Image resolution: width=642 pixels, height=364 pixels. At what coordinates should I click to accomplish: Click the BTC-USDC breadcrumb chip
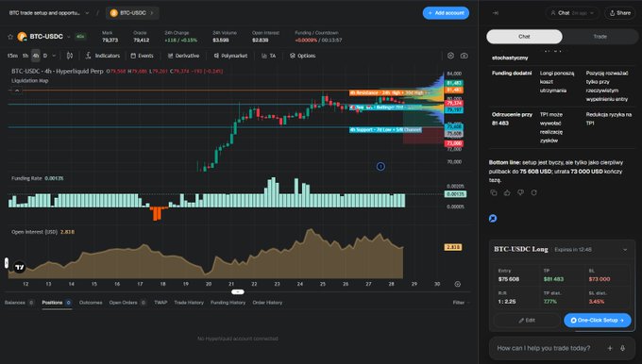(x=132, y=13)
